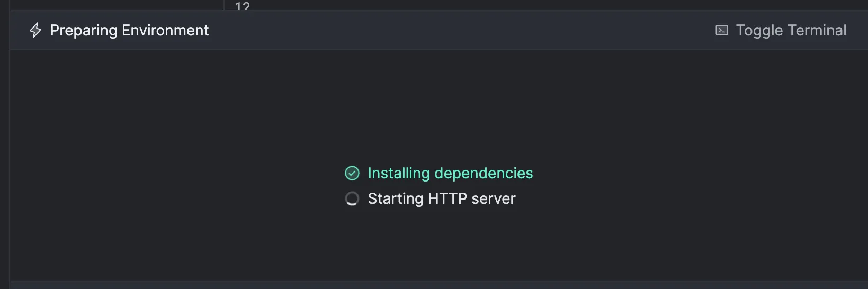Select the Starting HTTP server step label

click(x=442, y=198)
